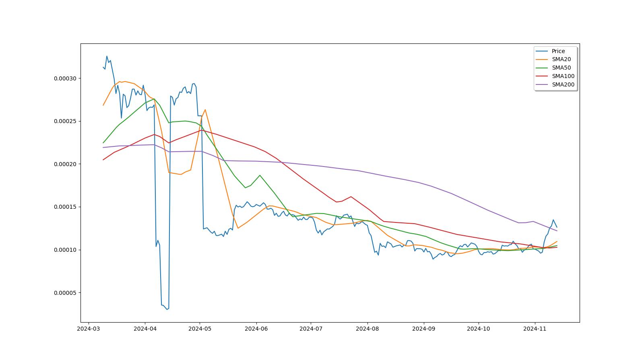644x362 pixels.
Task: Select the SMA20 legend label
Action: pyautogui.click(x=561, y=60)
